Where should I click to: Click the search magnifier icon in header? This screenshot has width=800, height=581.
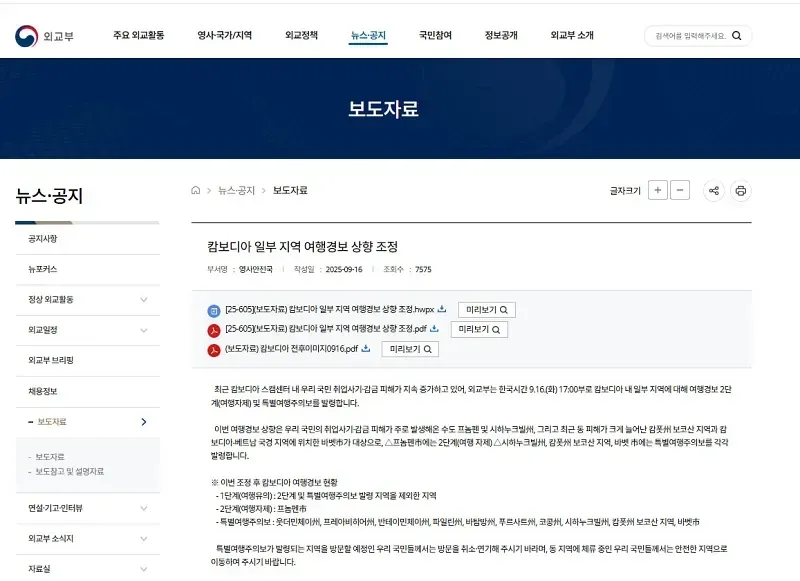click(737, 36)
